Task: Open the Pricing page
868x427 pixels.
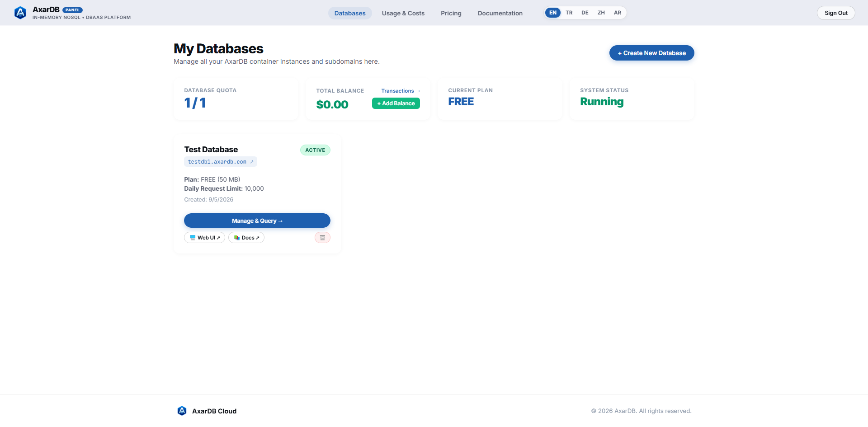Action: pos(451,13)
